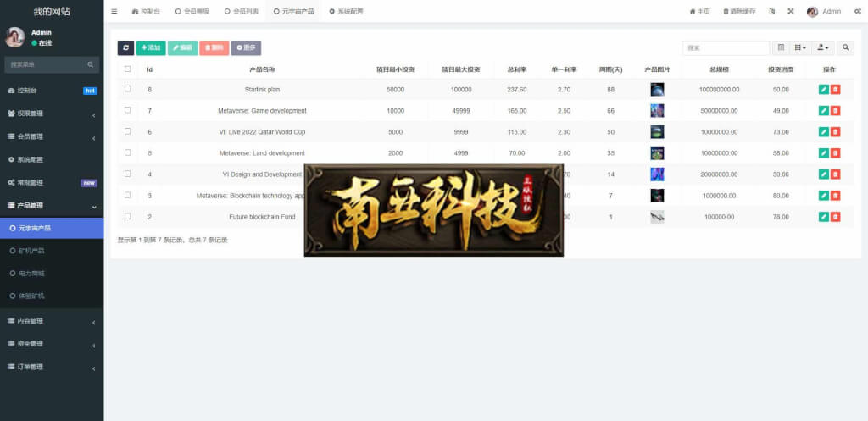The width and height of the screenshot is (868, 421).
Task: Edit the Qatar World Cup row
Action: 824,131
